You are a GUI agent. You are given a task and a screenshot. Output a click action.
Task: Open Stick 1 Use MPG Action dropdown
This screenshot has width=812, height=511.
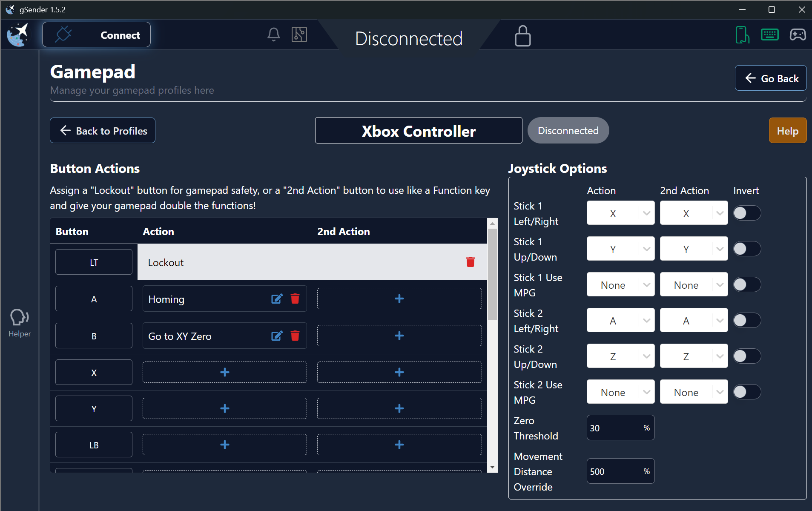[x=620, y=284]
